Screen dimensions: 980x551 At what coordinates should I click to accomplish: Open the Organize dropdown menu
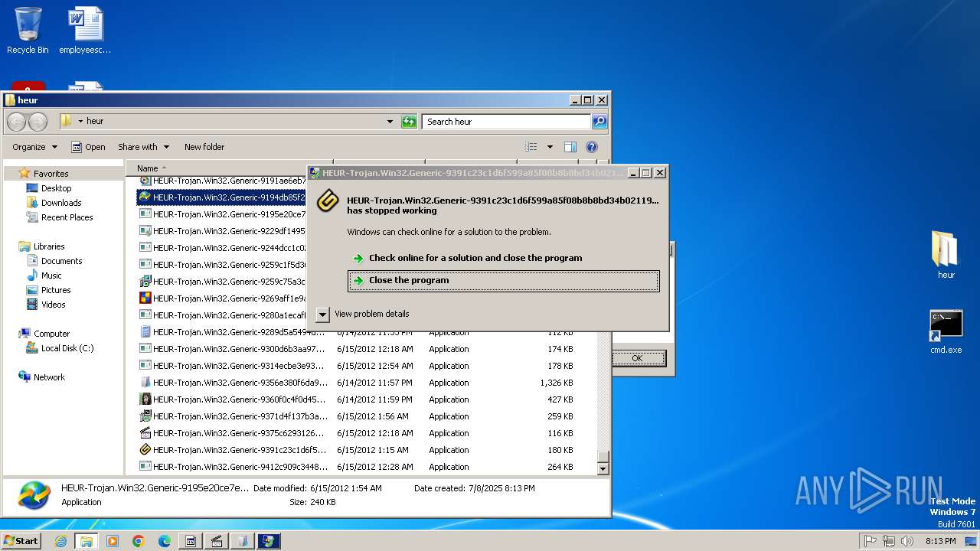[34, 147]
